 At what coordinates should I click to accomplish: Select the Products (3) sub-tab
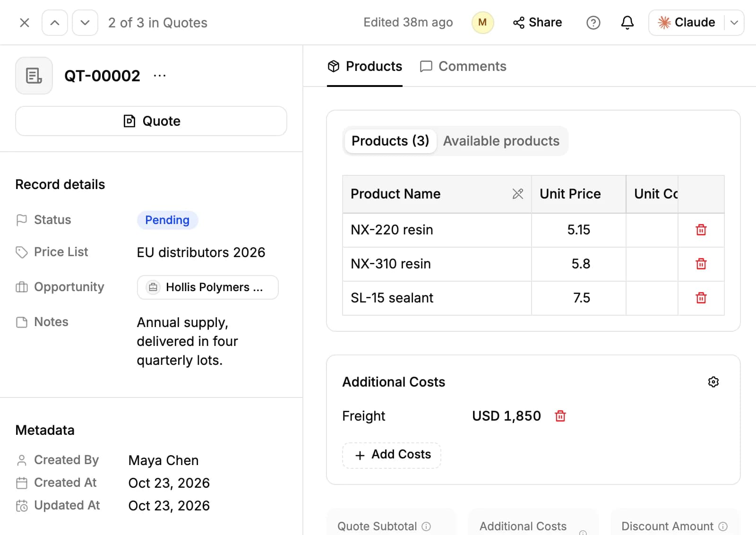click(390, 141)
